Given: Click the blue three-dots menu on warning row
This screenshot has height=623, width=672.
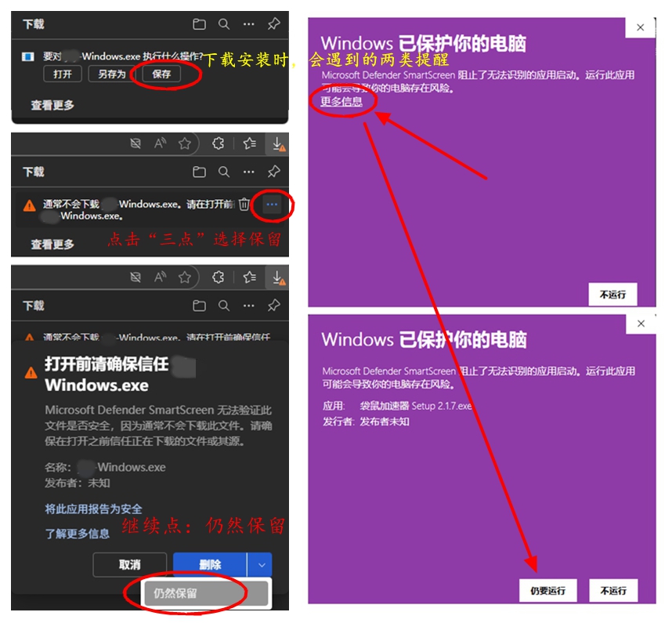Looking at the screenshot, I should coord(272,205).
